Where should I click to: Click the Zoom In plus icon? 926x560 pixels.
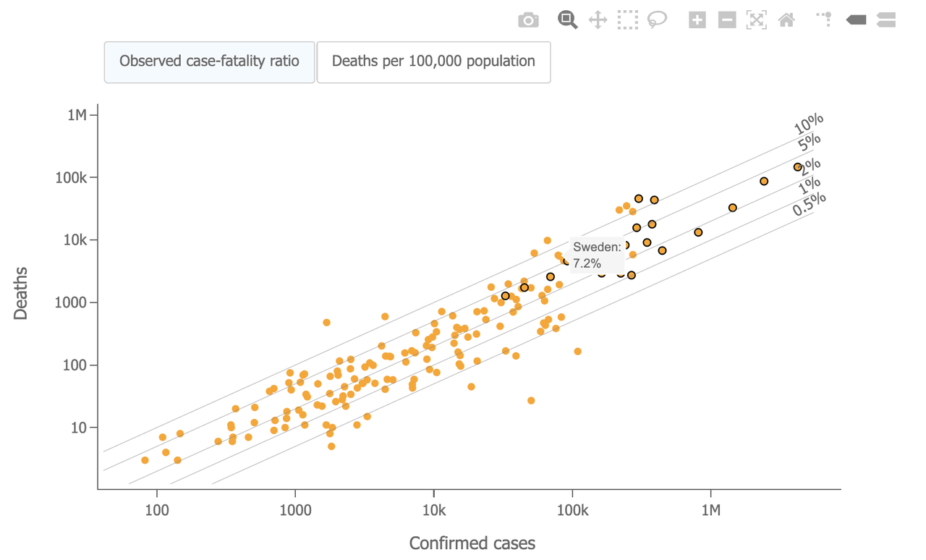point(697,20)
